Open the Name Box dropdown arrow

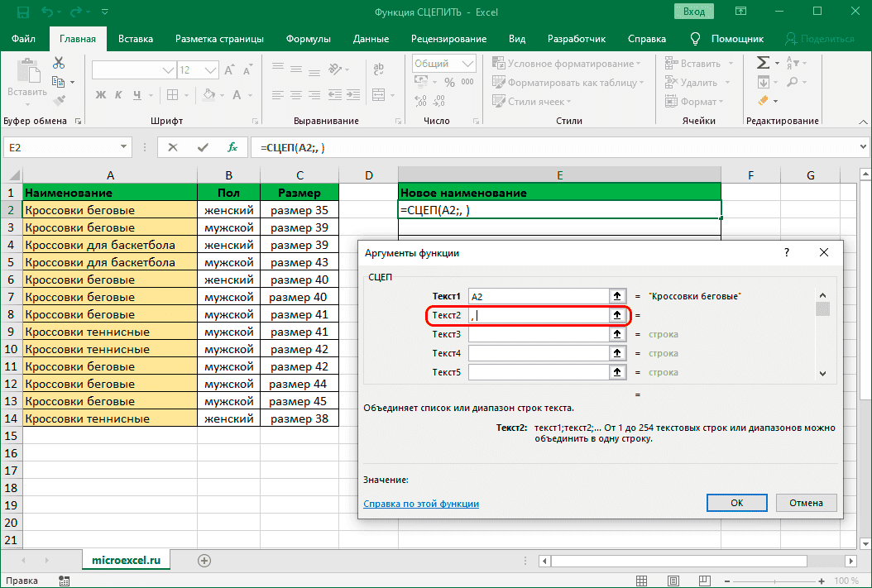coord(124,147)
